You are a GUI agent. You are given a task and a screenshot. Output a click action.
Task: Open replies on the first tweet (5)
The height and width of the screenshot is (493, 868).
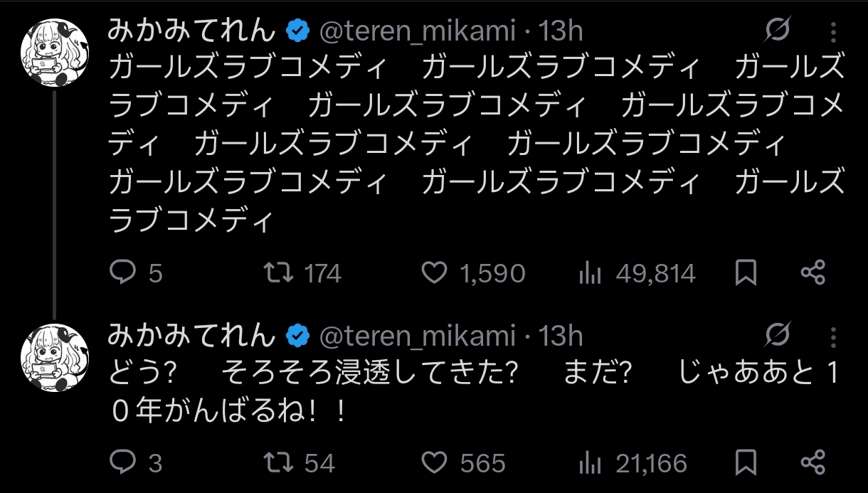(x=137, y=273)
